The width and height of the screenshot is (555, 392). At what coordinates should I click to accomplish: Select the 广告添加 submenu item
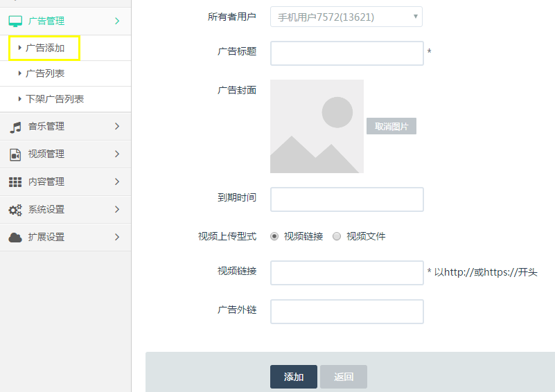point(45,48)
